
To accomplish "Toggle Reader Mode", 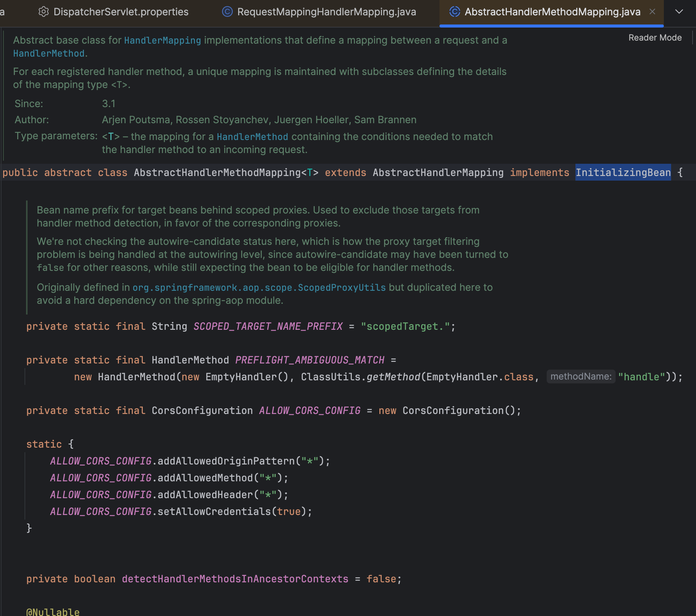I will (x=655, y=37).
